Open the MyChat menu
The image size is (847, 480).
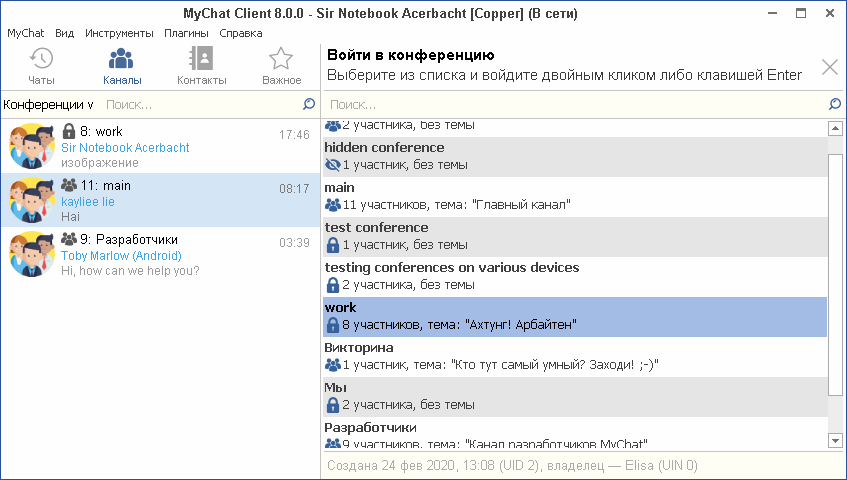[25, 33]
